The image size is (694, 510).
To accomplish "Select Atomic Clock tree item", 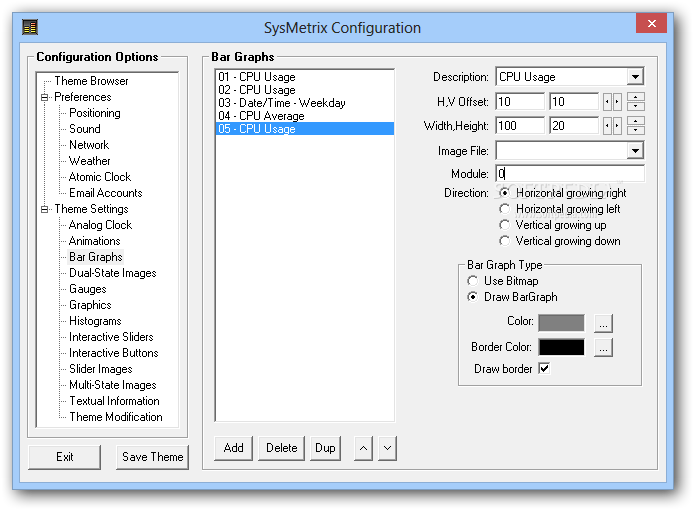I will pyautogui.click(x=100, y=177).
